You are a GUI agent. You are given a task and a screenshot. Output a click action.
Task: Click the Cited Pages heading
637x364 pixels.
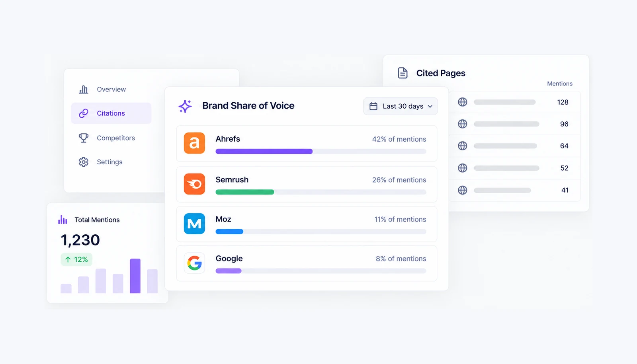(x=441, y=73)
